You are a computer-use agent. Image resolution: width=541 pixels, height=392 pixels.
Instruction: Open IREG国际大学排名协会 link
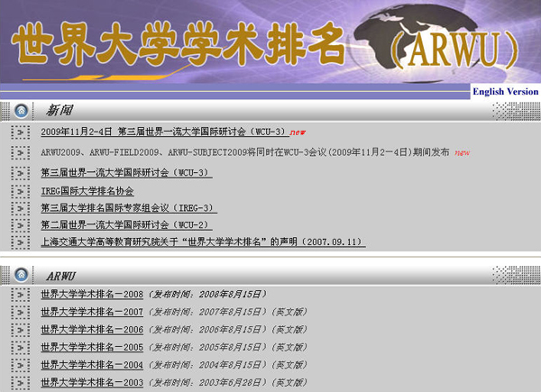[x=87, y=191]
